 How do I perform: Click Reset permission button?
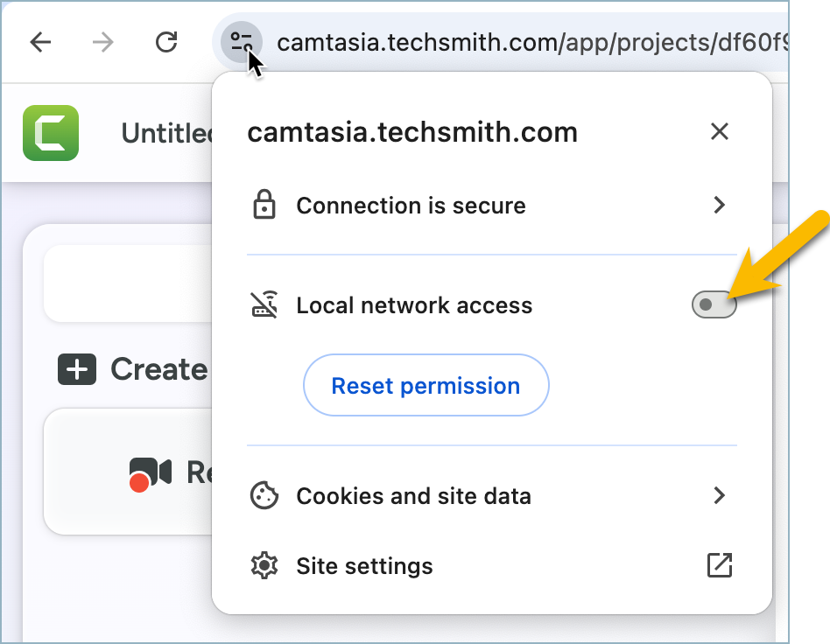pyautogui.click(x=426, y=385)
